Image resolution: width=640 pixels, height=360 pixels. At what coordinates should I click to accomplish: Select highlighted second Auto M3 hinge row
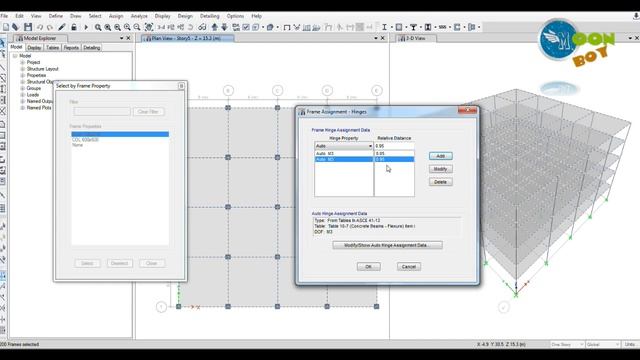point(364,159)
